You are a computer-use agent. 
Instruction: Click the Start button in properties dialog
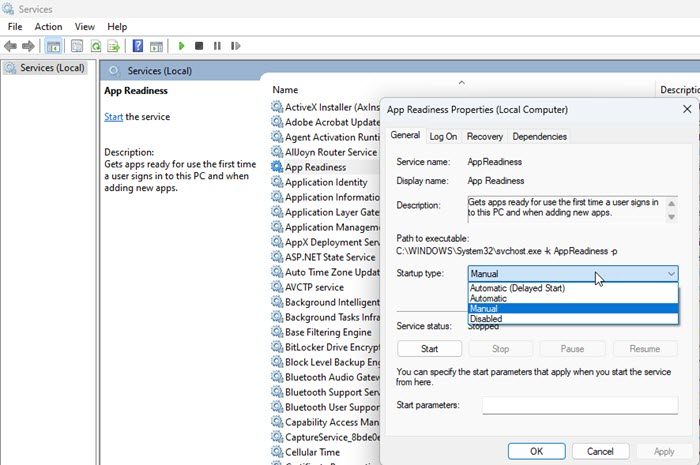pos(429,349)
